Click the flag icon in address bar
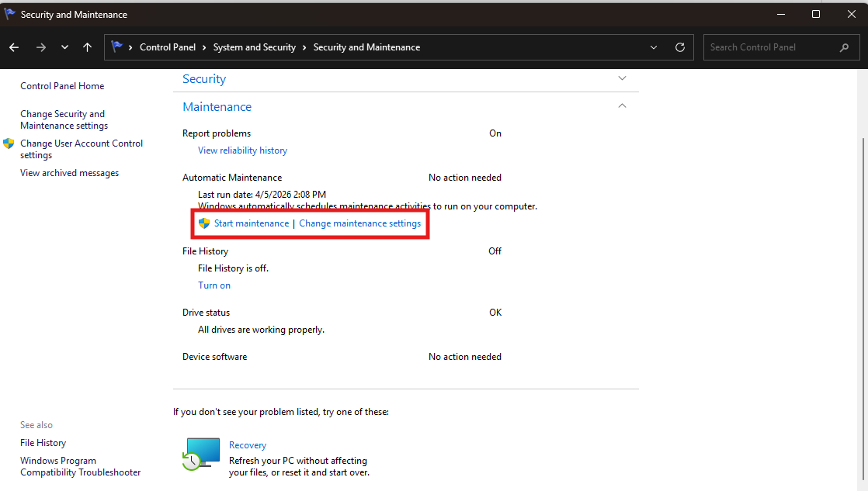The image size is (868, 491). coord(116,47)
